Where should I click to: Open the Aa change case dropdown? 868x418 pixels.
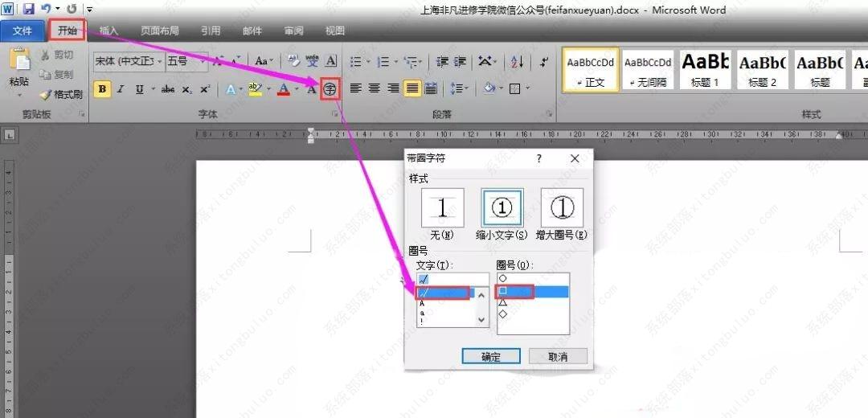click(x=264, y=61)
